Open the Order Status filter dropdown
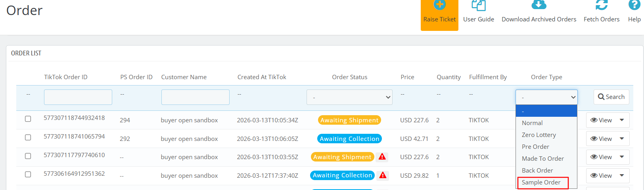Image resolution: width=644 pixels, height=190 pixels. (349, 97)
